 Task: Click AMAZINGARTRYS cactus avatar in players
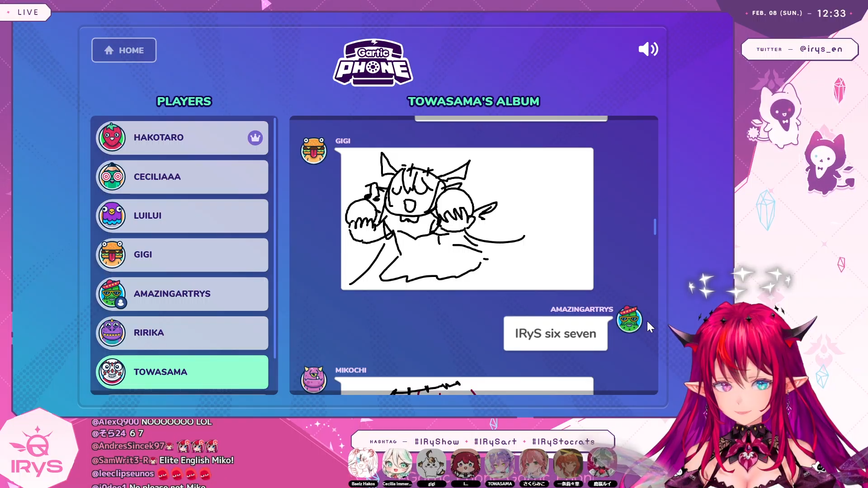[112, 293]
